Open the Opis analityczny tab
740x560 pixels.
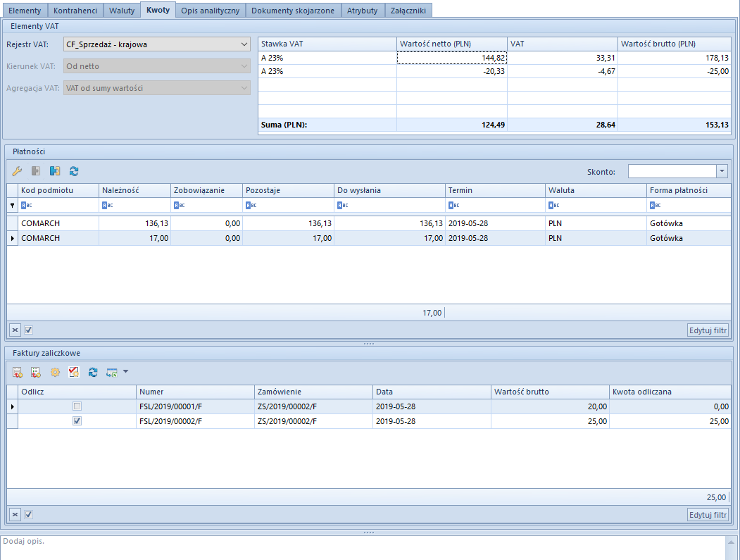(211, 11)
